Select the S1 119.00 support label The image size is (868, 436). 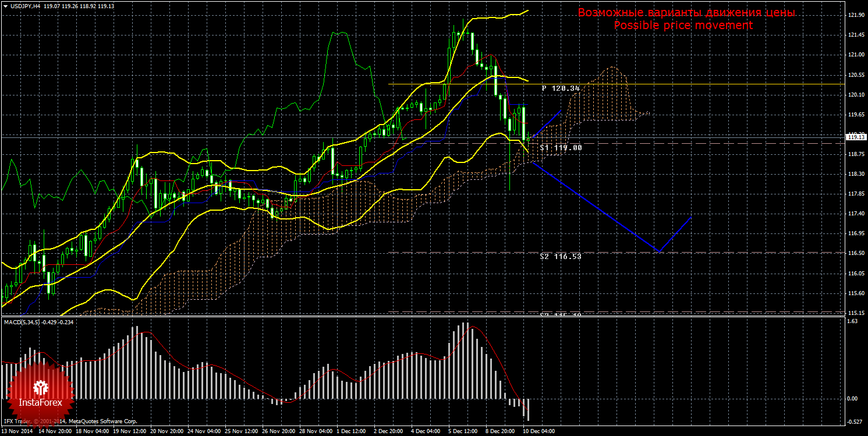[560, 148]
